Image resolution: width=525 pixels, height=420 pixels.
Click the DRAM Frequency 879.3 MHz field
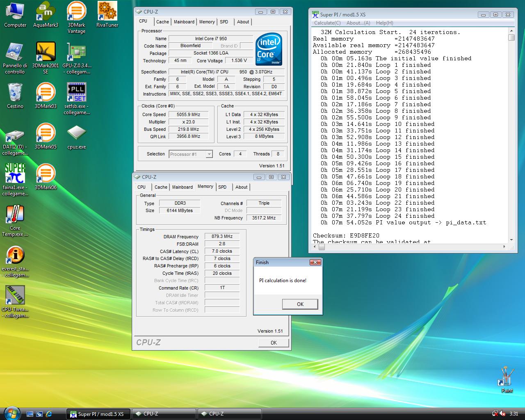pos(222,236)
